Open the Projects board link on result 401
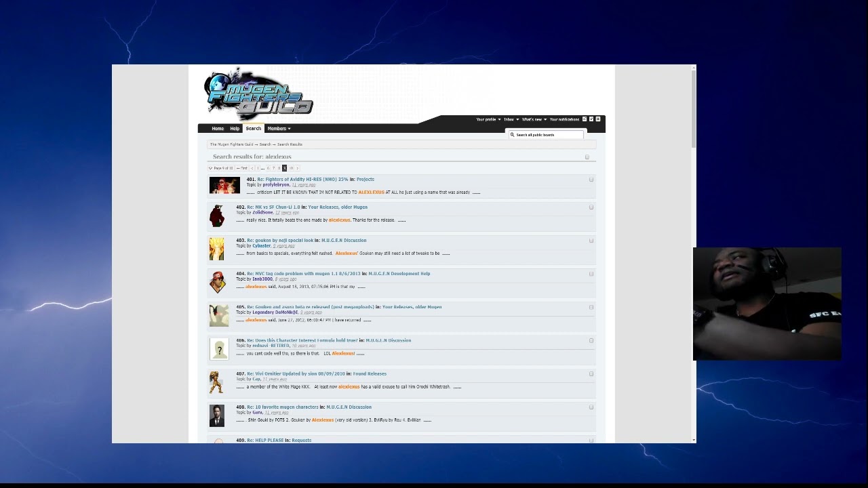The height and width of the screenshot is (488, 868). (x=366, y=180)
